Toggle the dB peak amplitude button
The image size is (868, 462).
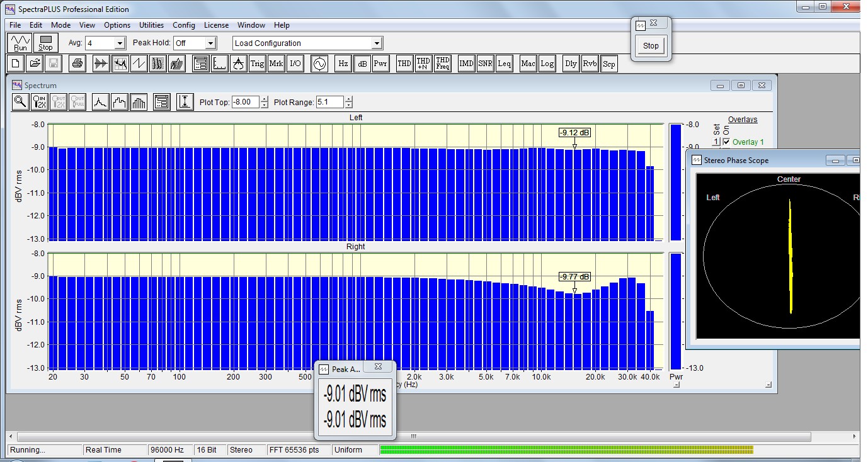coord(362,64)
